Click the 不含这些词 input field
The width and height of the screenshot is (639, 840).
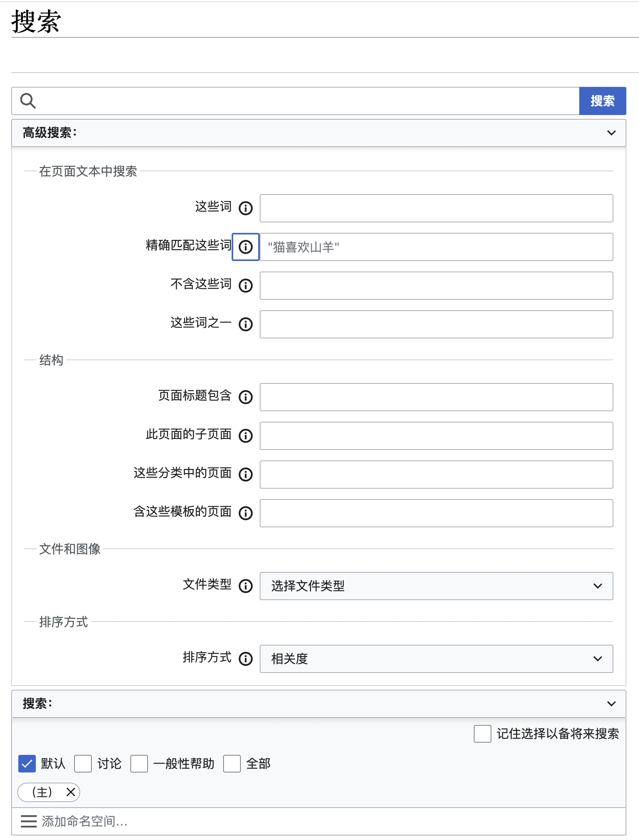436,286
